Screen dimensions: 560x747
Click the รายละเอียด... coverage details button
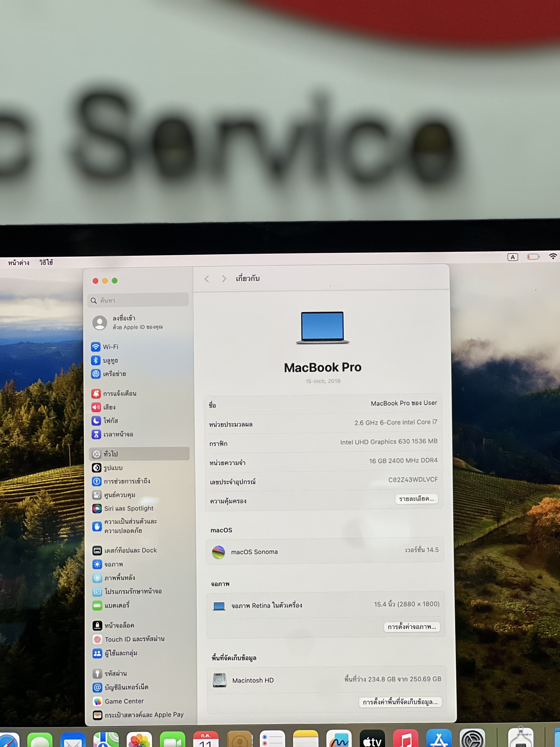(416, 499)
